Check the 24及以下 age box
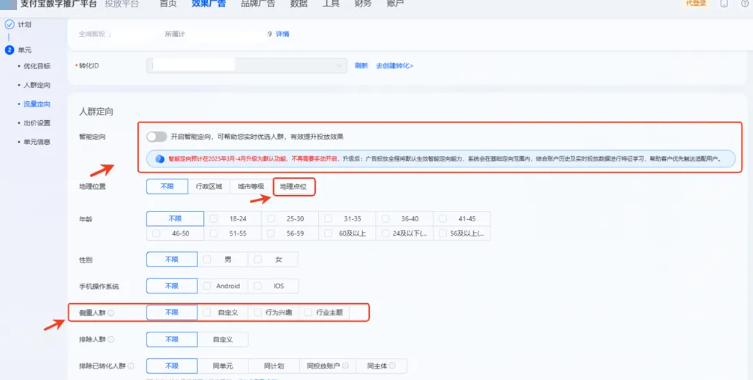The height and width of the screenshot is (380, 753). click(x=385, y=233)
